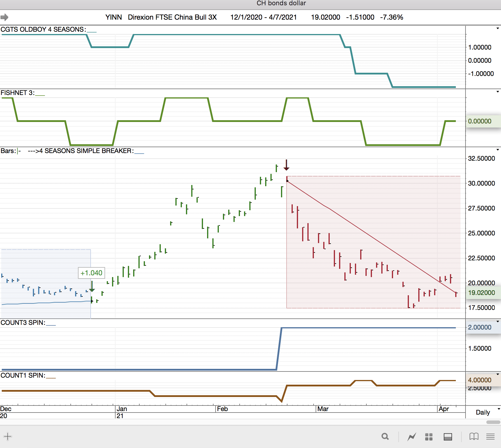The image size is (501, 448).
Task: Expand the CGTS OLDBOY pane corner arrow
Action: pos(497,28)
